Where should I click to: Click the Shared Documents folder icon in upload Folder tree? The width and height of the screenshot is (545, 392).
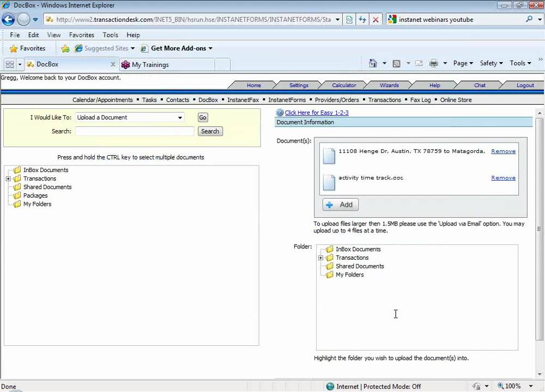click(x=329, y=266)
